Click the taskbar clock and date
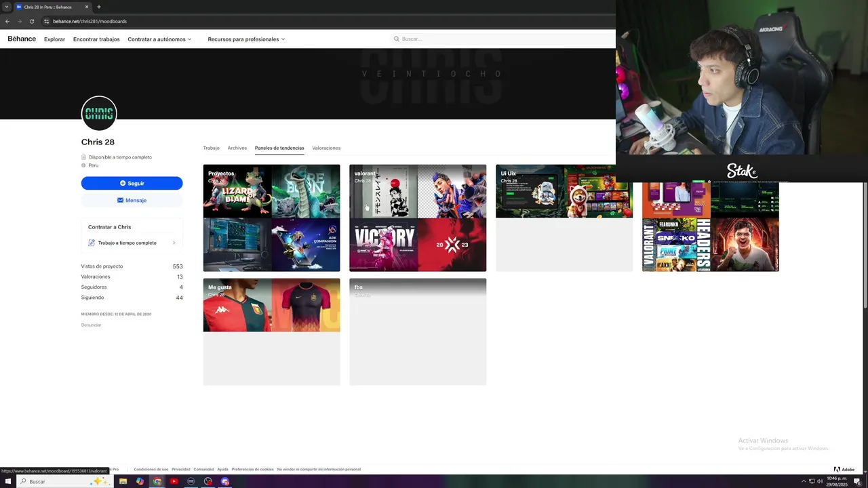The height and width of the screenshot is (488, 868). coord(837,481)
